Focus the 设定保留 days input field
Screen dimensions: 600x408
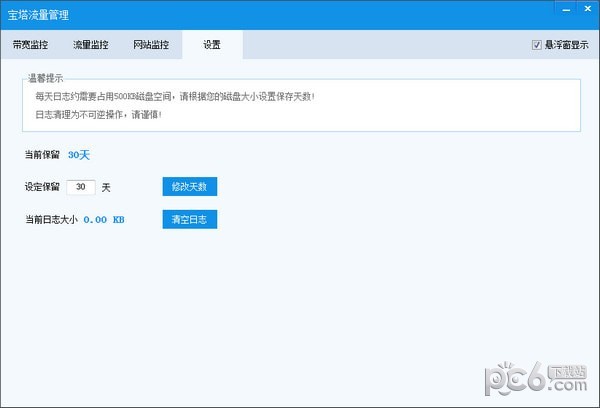(81, 187)
